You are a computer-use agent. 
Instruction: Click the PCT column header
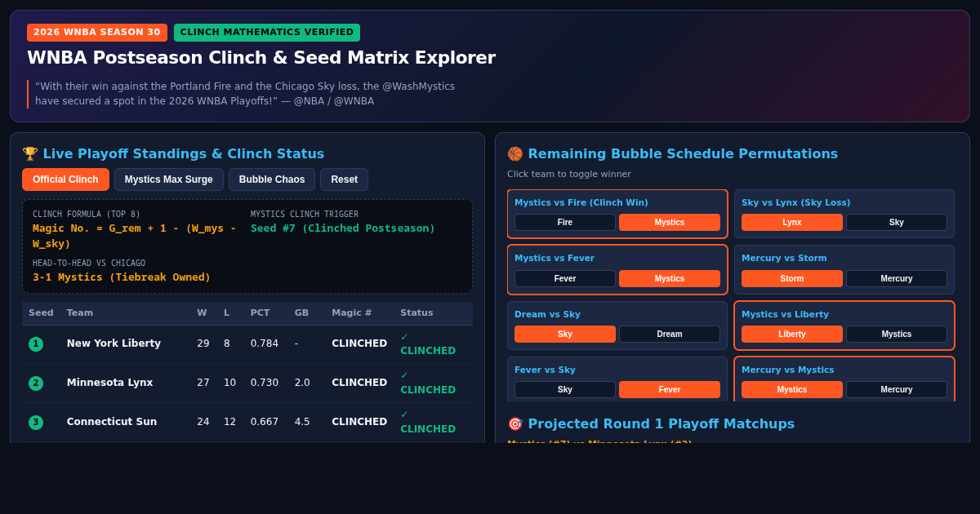pos(260,313)
